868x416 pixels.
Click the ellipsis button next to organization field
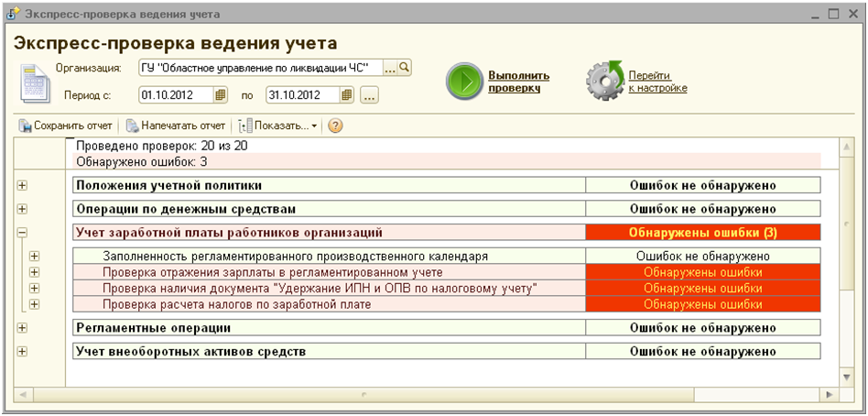[389, 68]
